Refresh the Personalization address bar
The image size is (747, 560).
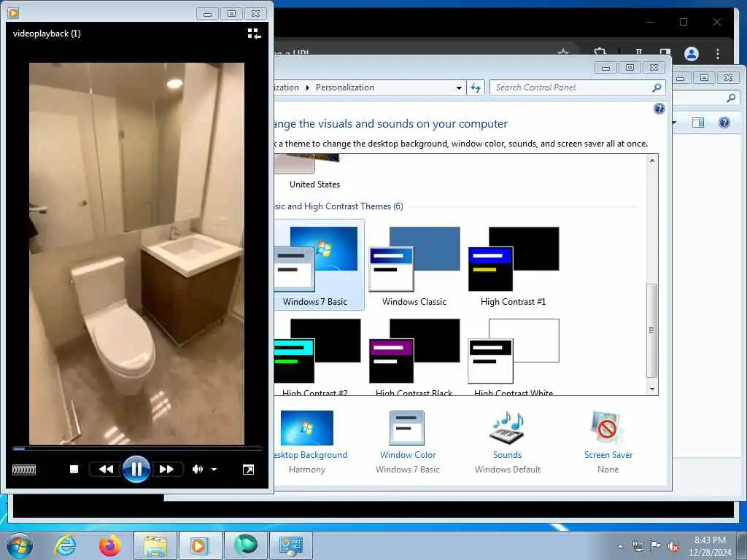point(476,87)
